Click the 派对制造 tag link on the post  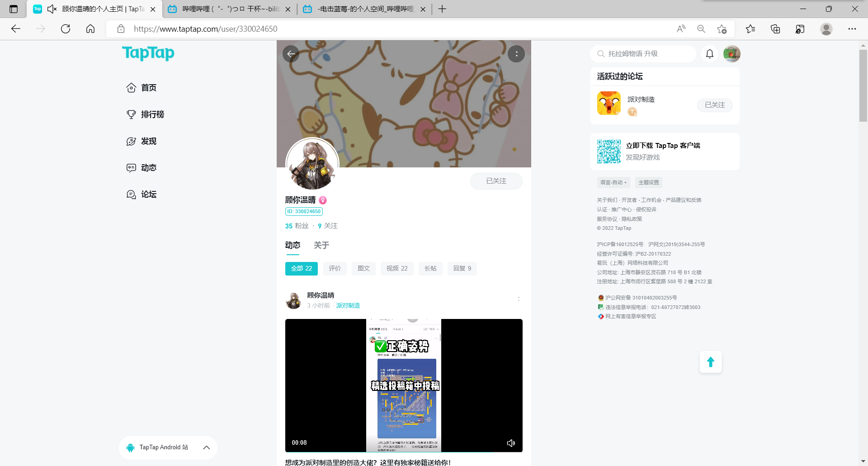click(x=348, y=306)
